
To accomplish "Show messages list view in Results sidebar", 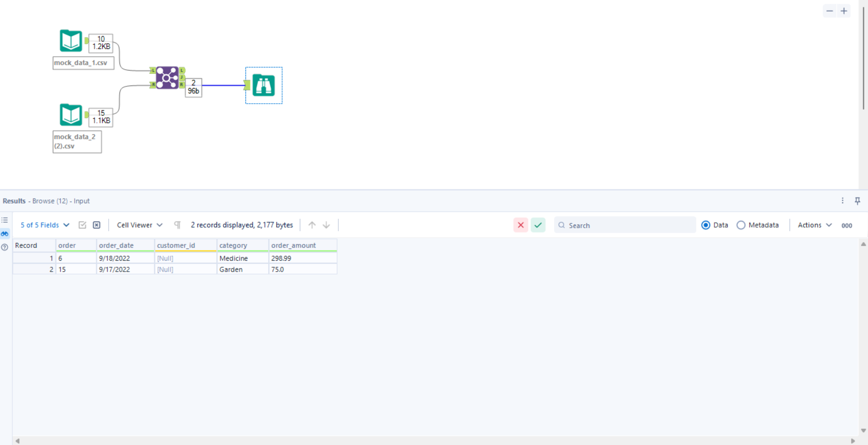I will tap(5, 220).
